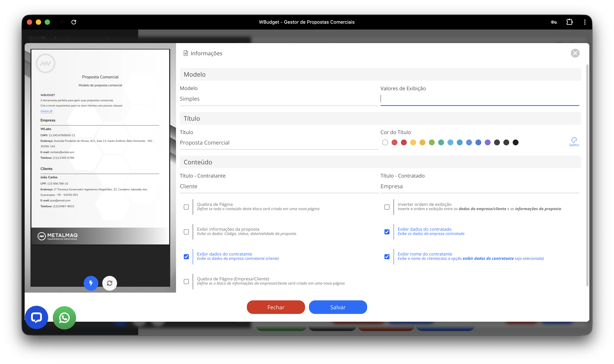Expand the Valores de Exibição selector
Screen dimensions: 614x364
(x=479, y=99)
